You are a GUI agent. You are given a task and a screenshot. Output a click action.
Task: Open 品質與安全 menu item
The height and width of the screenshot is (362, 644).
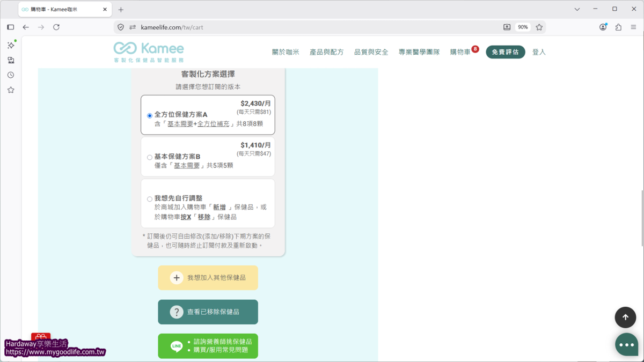tap(371, 52)
